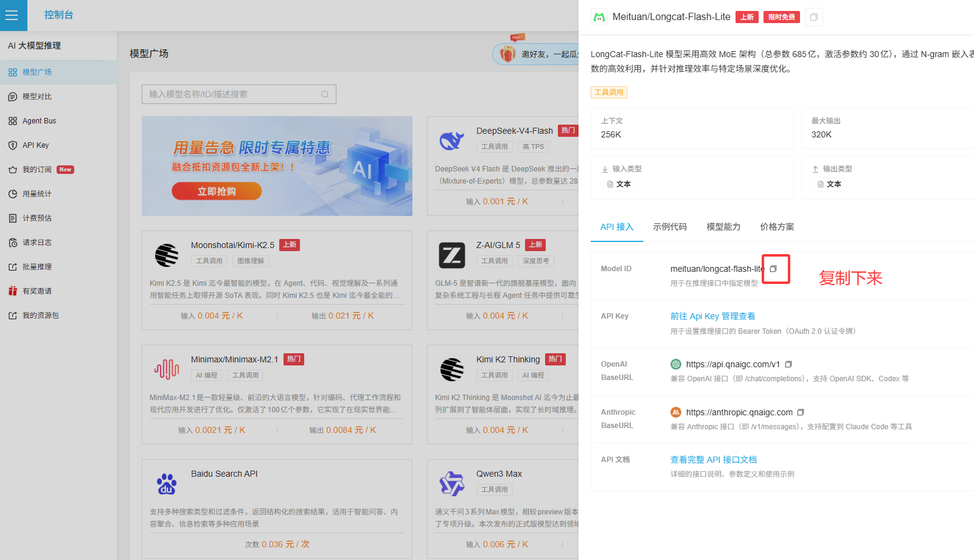
Task: Click the Meituan logo in detail panel
Action: point(599,17)
